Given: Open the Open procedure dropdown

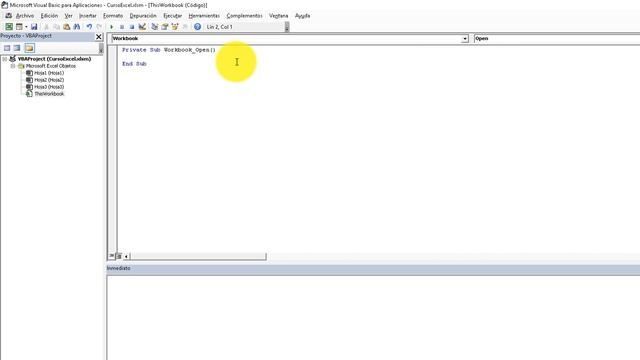Looking at the screenshot, I should pos(557,39).
